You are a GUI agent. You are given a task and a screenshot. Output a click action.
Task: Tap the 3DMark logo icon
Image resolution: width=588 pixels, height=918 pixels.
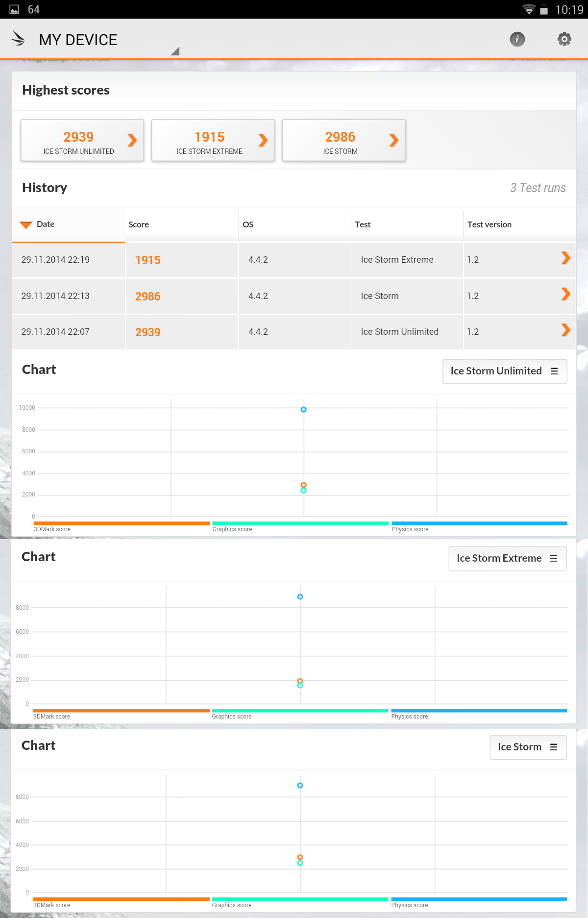pyautogui.click(x=18, y=39)
